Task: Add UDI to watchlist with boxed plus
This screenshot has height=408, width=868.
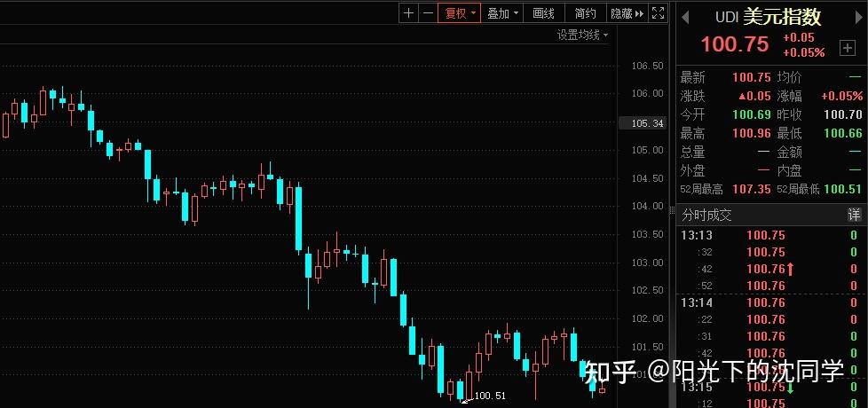Action: click(848, 48)
